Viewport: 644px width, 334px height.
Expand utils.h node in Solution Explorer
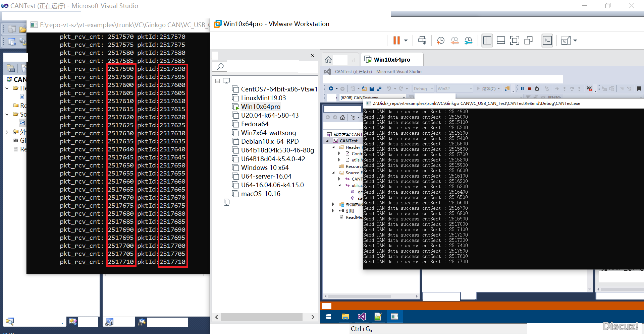339,160
